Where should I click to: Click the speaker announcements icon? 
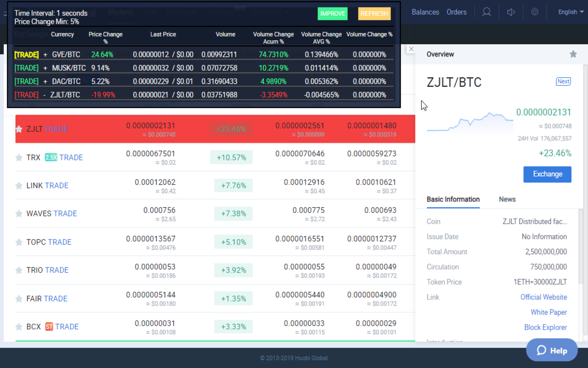coord(511,12)
